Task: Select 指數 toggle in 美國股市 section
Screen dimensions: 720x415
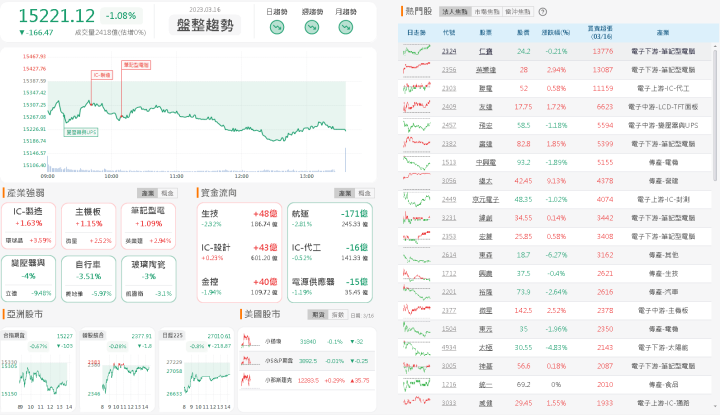Action: tap(338, 315)
